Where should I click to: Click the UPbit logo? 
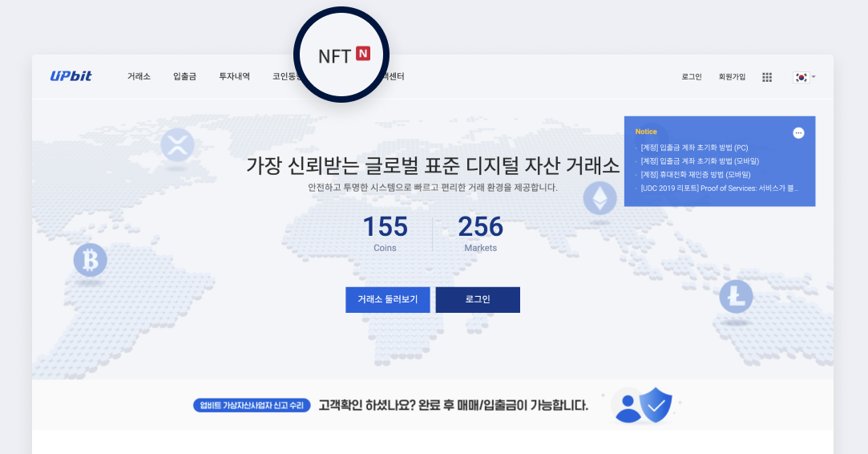point(71,76)
